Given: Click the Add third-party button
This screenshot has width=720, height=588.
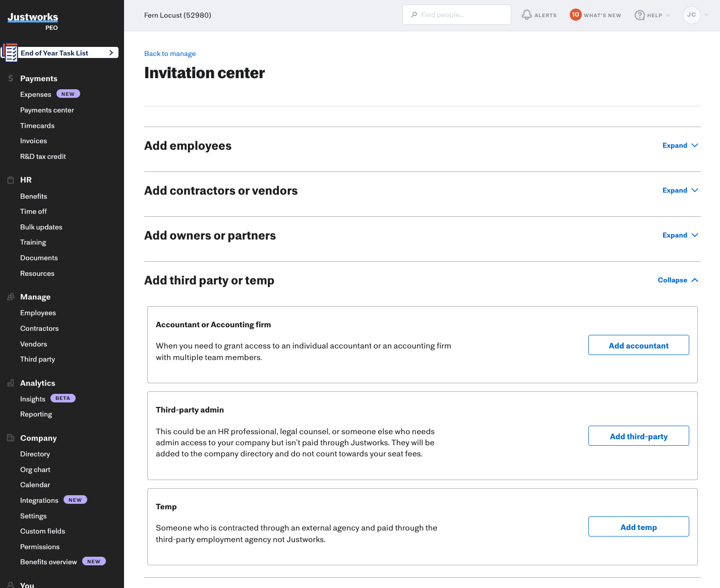Looking at the screenshot, I should (638, 436).
